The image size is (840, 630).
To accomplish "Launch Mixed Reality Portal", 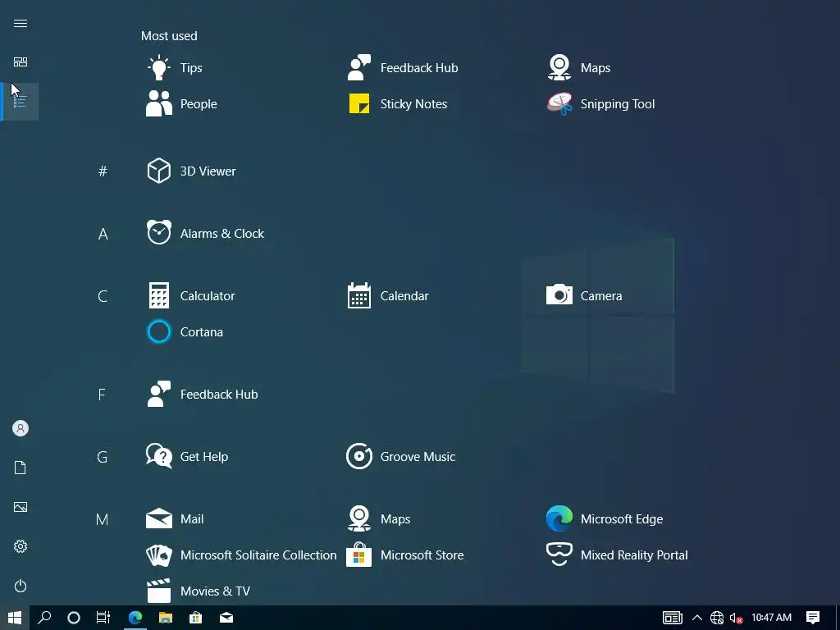I will click(617, 555).
